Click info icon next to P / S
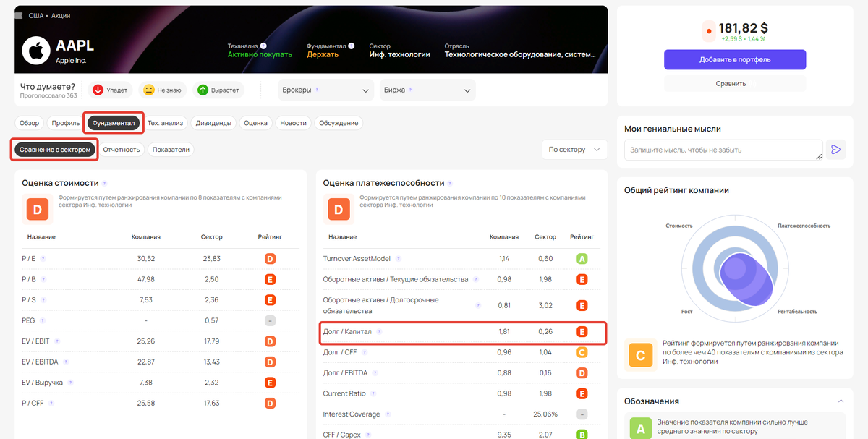This screenshot has width=868, height=439. click(43, 299)
